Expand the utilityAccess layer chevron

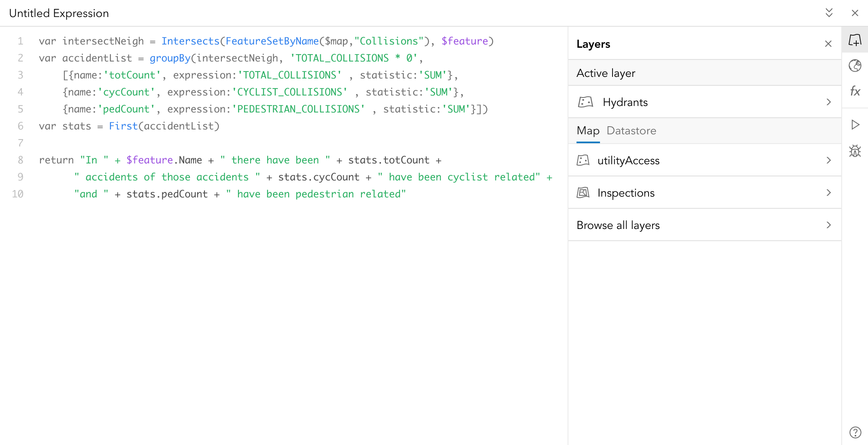(828, 160)
